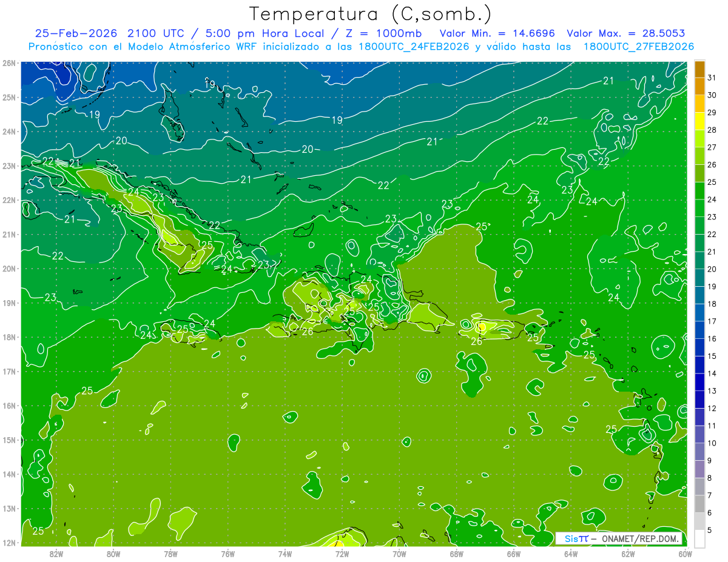Click the longitude axis label "82W"

click(x=56, y=554)
